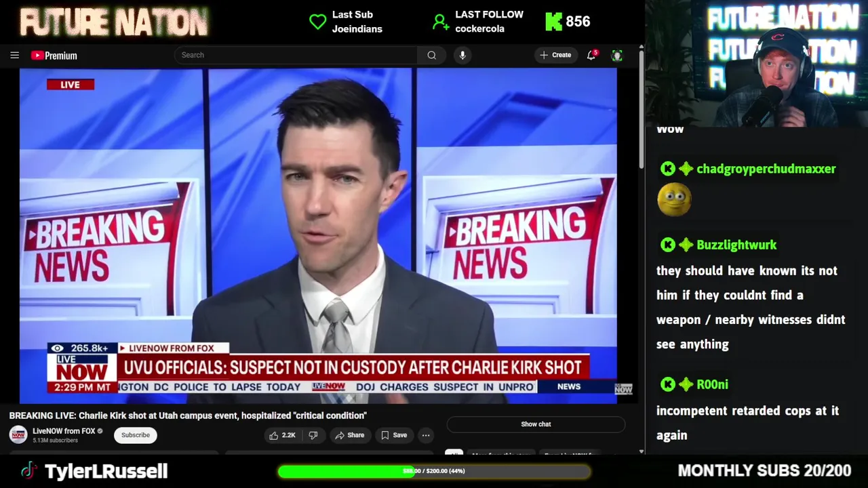Image resolution: width=868 pixels, height=488 pixels.
Task: Open the notifications bell
Action: [591, 55]
